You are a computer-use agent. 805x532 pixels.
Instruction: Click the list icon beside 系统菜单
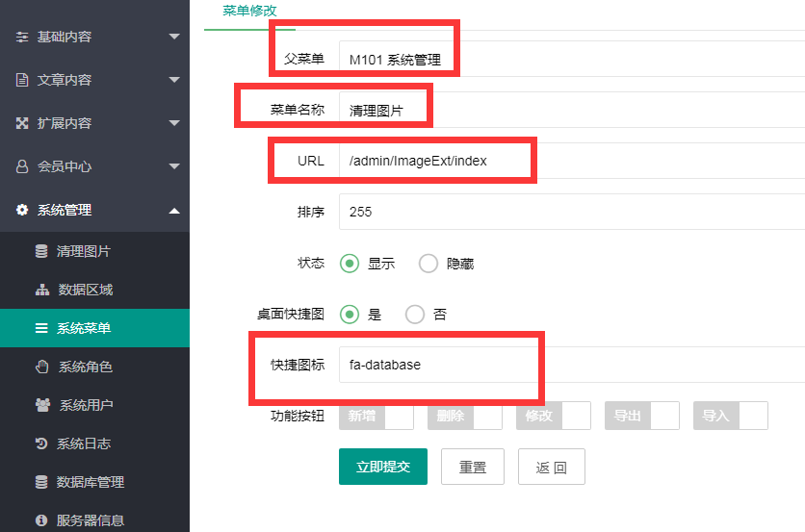coord(41,329)
